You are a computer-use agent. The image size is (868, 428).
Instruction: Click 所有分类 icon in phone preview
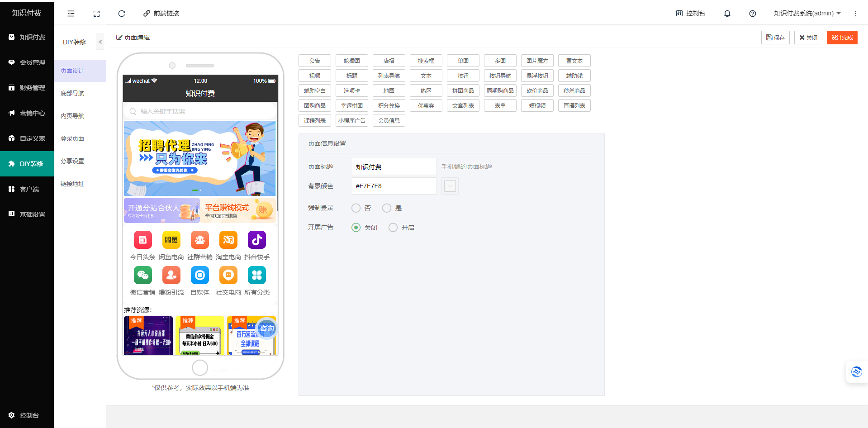click(257, 275)
